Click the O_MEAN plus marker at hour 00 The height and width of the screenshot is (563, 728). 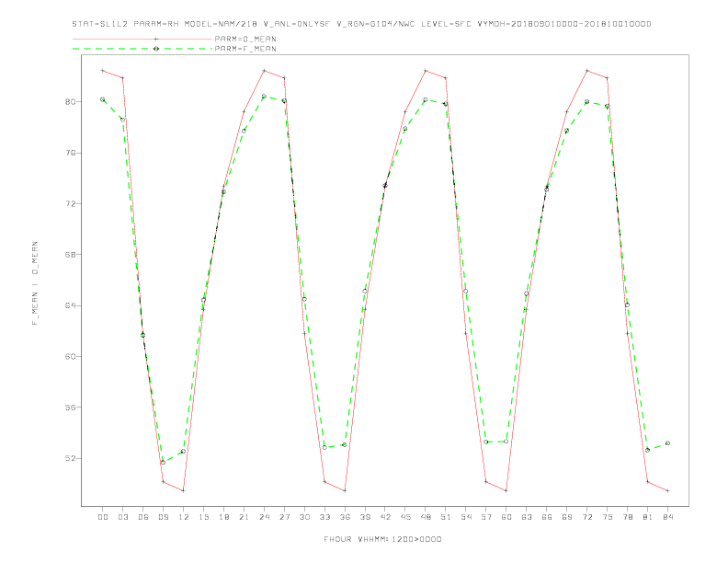pos(103,71)
